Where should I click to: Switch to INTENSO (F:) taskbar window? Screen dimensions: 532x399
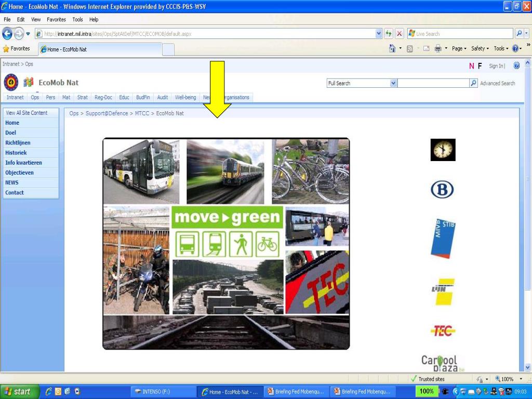163,392
